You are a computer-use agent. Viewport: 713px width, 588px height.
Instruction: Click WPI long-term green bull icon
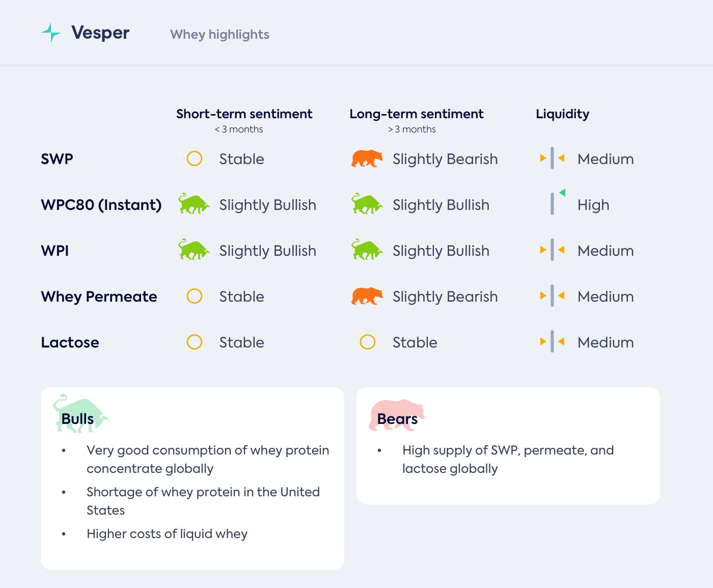(x=367, y=250)
